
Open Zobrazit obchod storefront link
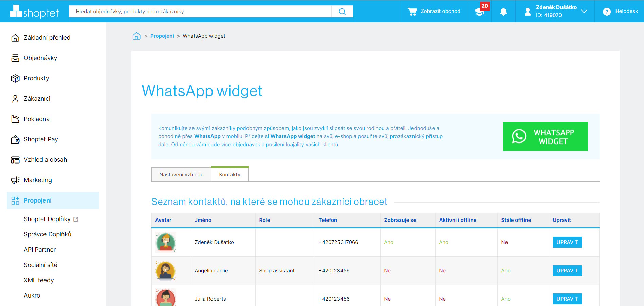(434, 11)
